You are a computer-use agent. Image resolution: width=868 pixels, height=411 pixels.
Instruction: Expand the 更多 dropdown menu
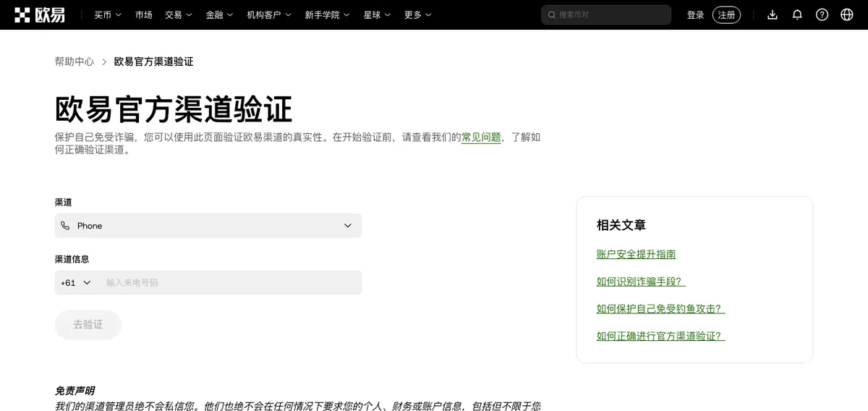click(418, 14)
